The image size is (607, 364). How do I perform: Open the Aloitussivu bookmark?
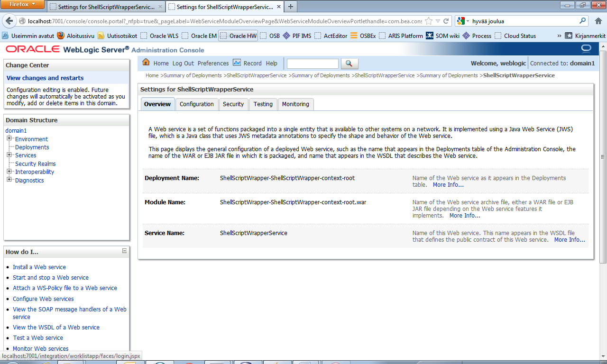[x=75, y=36]
